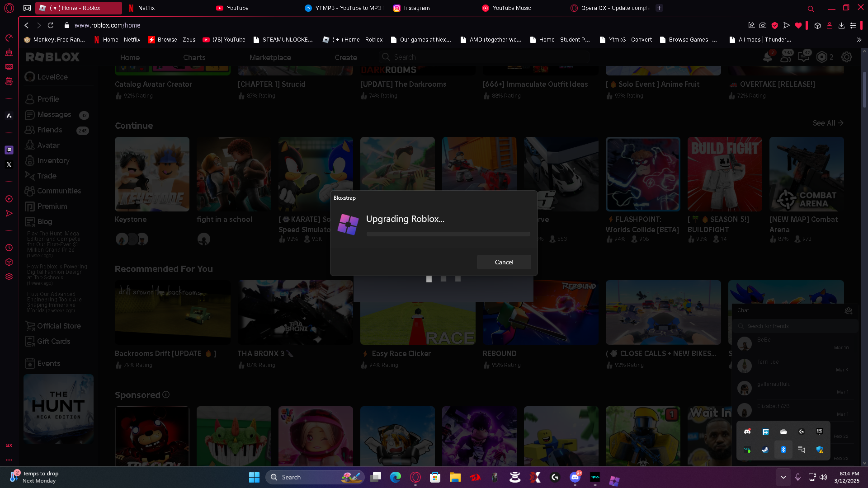Open the clock and date in taskbar
Screen dimensions: 868x488
click(847, 477)
